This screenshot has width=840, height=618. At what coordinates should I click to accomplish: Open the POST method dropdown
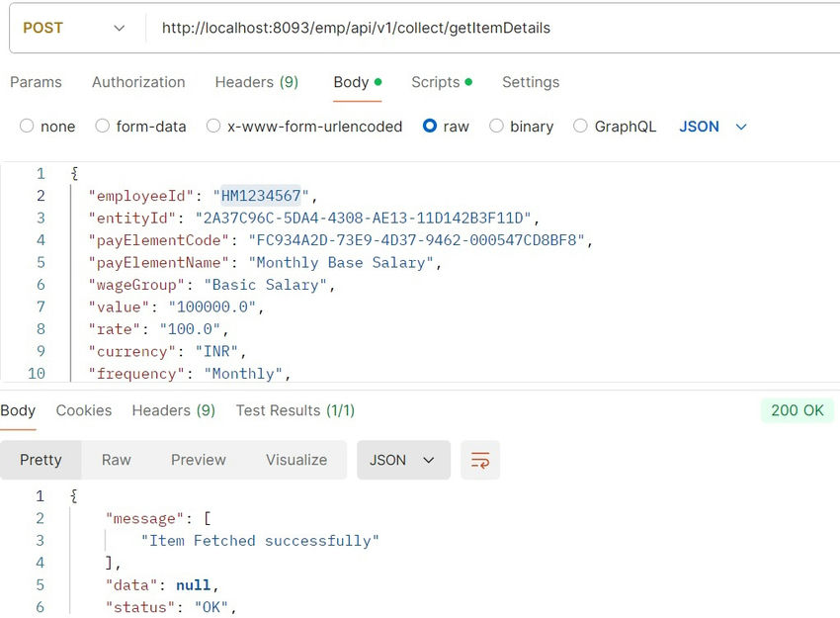coord(74,28)
